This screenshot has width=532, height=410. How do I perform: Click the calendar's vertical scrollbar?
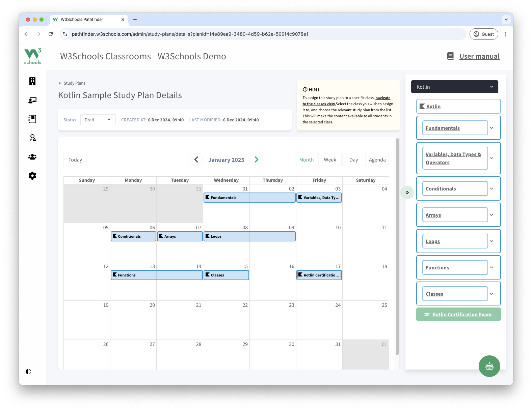397,246
